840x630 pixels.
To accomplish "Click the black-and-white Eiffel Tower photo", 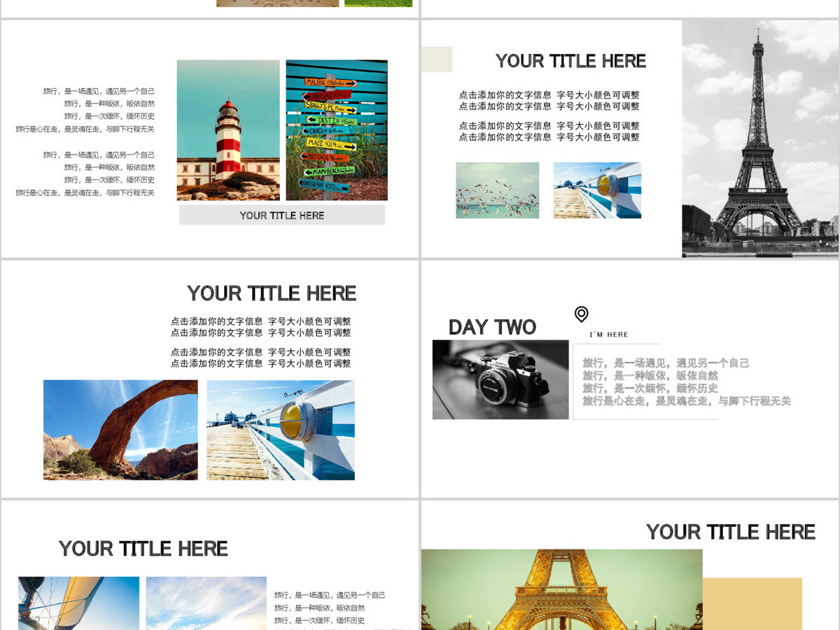I will (x=760, y=138).
